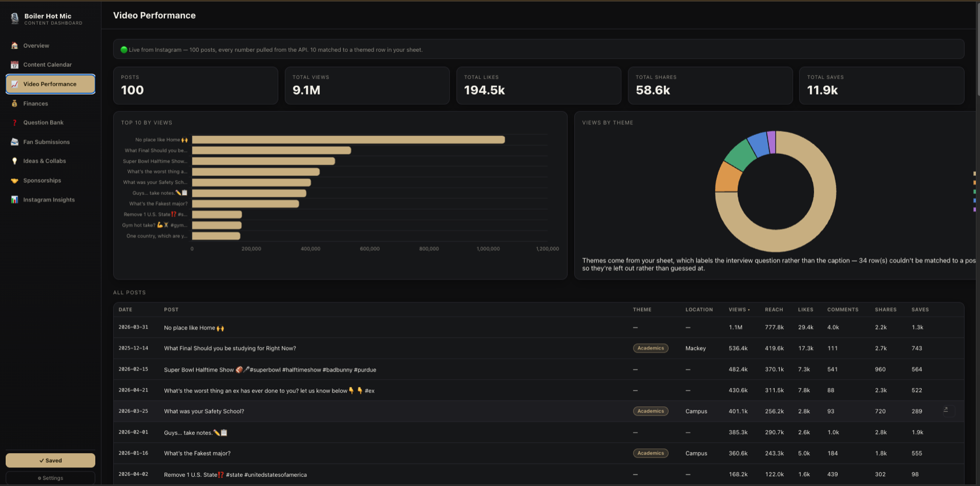Viewport: 980px width, 486px height.
Task: Sort table by Shares column header
Action: point(885,310)
